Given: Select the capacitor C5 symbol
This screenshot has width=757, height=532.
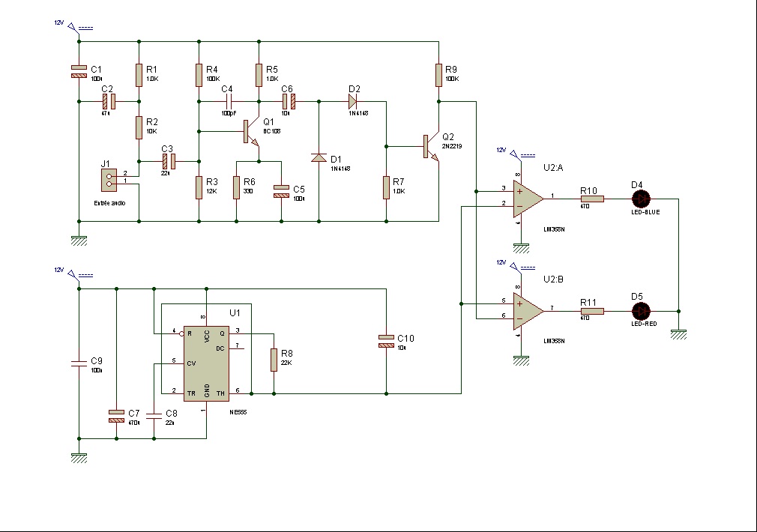Looking at the screenshot, I should point(282,191).
